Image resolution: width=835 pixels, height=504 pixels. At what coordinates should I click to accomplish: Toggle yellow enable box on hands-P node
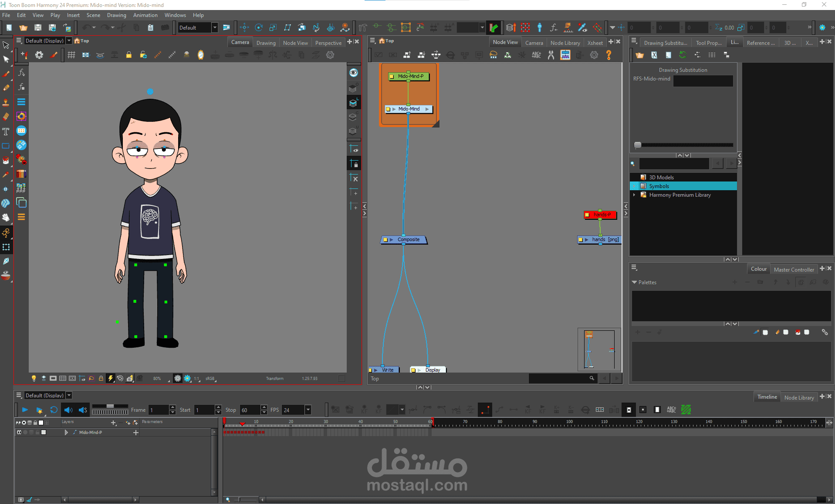[587, 215]
